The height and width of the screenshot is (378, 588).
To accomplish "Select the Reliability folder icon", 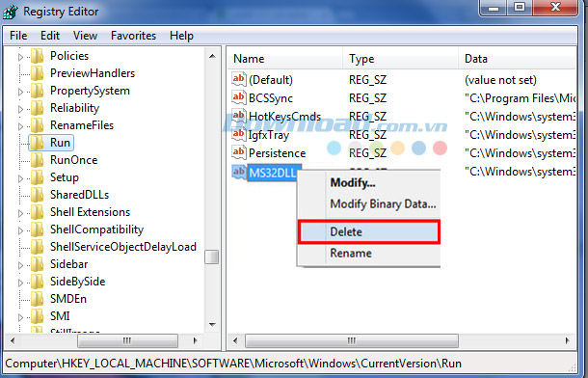I will [x=38, y=108].
